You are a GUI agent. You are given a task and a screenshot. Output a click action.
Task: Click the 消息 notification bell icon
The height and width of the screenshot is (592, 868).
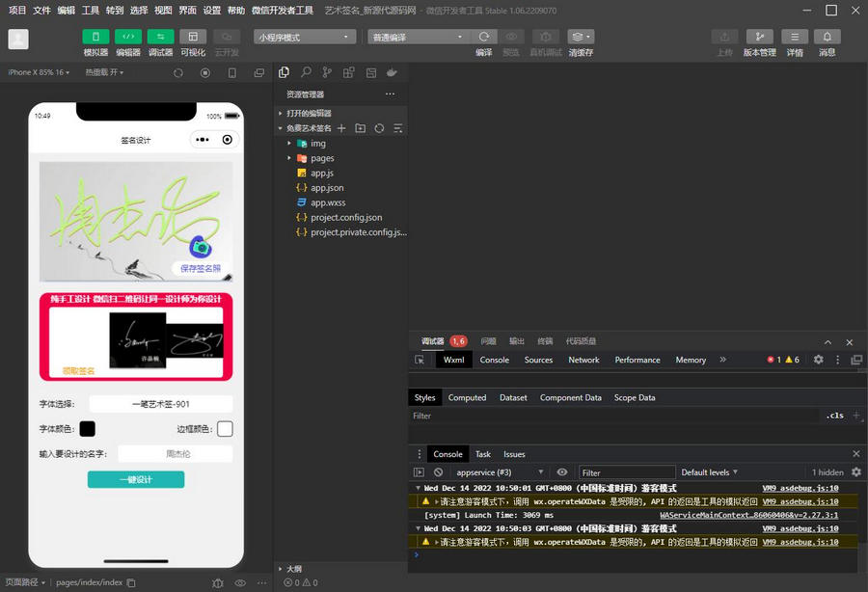[827, 37]
